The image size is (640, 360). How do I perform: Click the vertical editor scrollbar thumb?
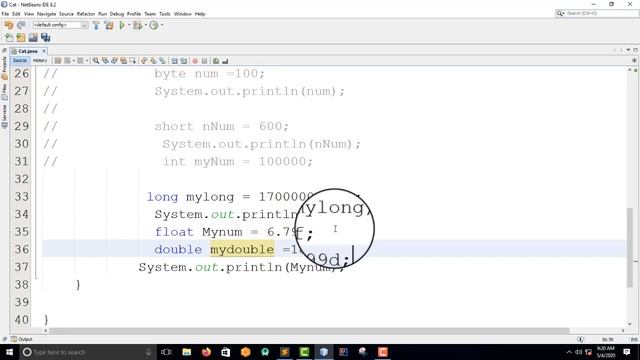630,248
